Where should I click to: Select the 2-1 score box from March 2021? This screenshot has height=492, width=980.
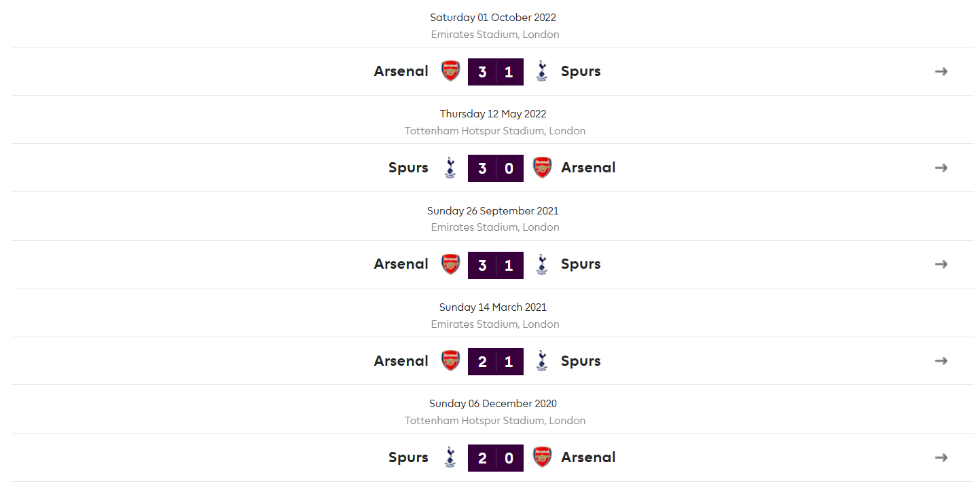496,362
